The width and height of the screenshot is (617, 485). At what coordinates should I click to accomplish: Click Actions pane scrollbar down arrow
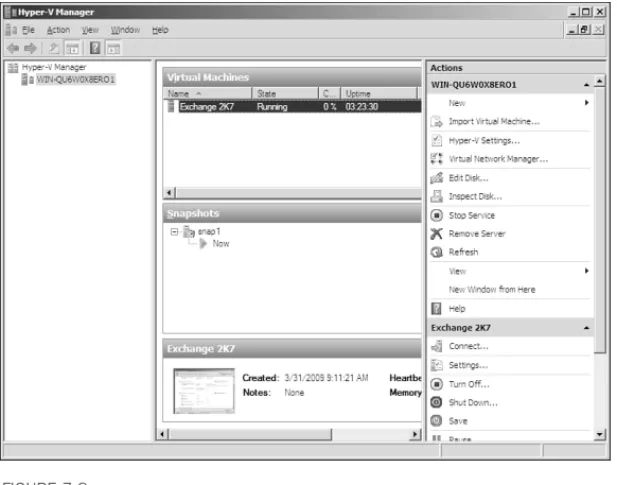[x=599, y=434]
